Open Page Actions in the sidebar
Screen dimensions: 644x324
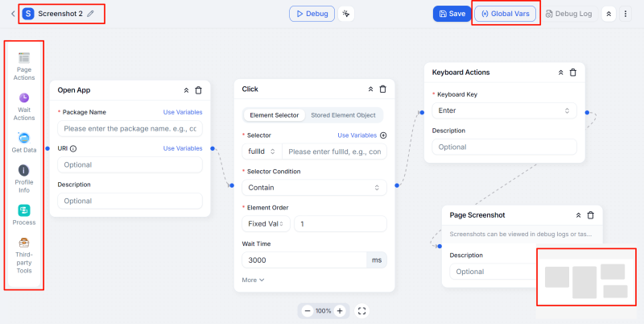point(24,66)
